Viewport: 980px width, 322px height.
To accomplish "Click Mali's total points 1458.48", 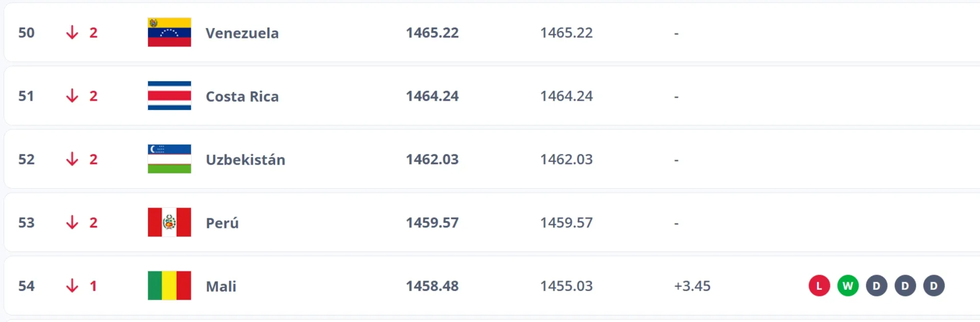I will point(432,286).
